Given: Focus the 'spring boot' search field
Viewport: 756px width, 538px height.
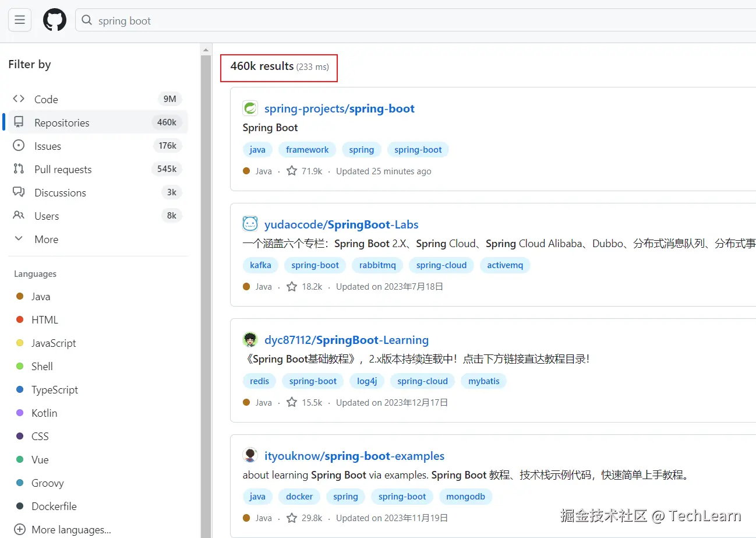Looking at the screenshot, I should pyautogui.click(x=415, y=20).
